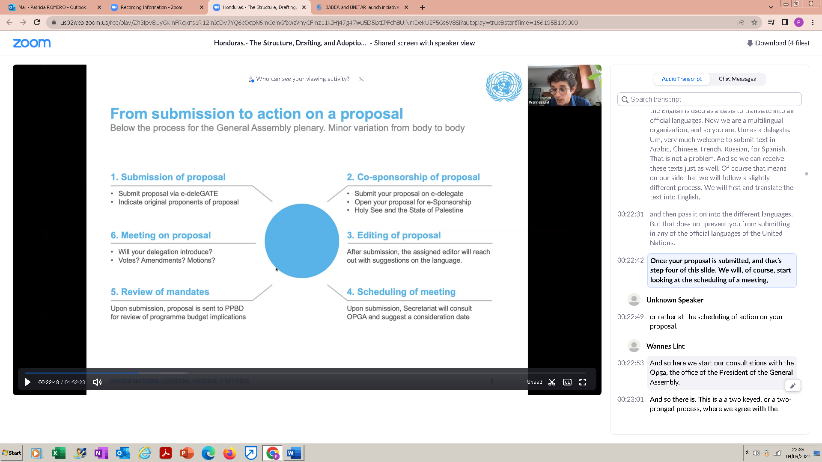
Task: Click the video progress seek bar
Action: click(x=300, y=372)
